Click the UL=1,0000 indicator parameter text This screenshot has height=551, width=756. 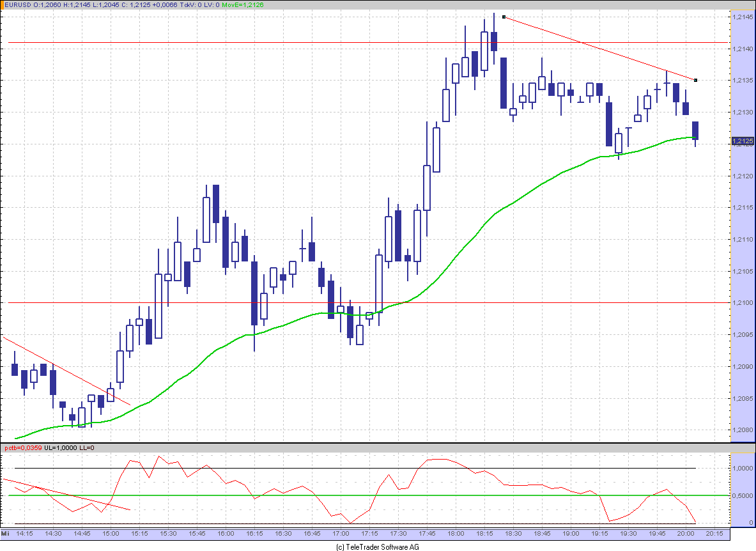pos(60,448)
